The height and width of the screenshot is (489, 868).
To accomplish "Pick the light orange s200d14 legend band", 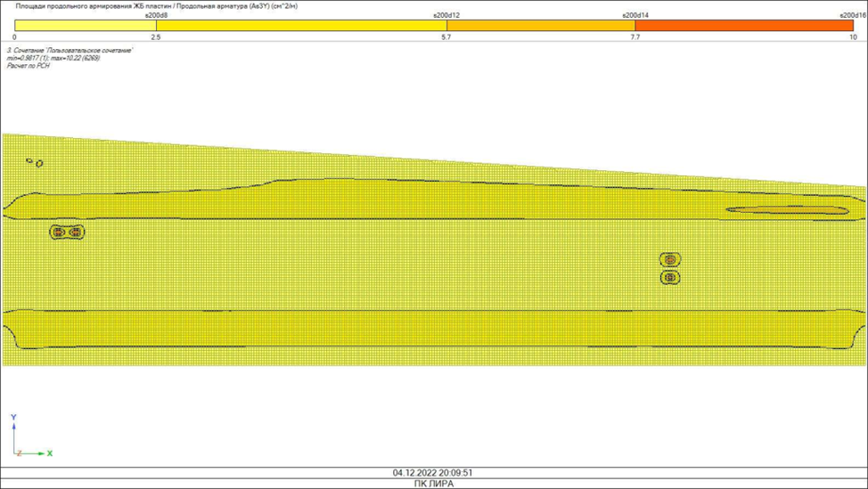I will click(x=540, y=27).
